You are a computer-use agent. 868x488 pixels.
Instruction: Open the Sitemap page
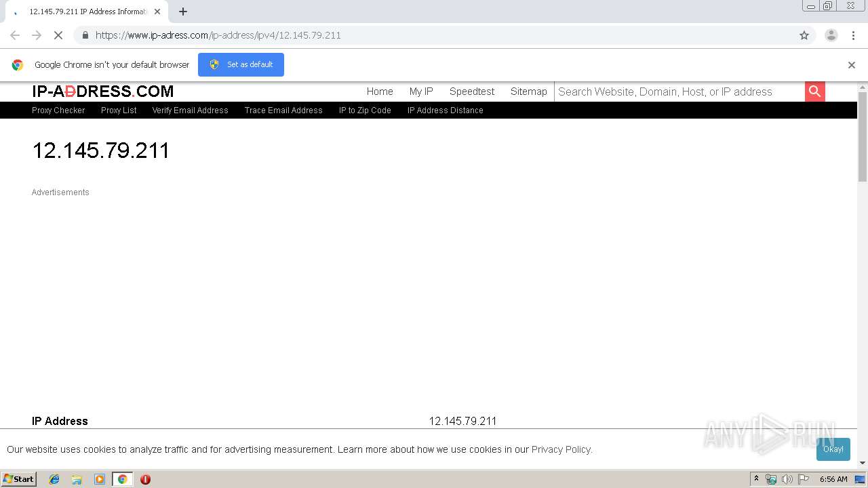pos(528,91)
